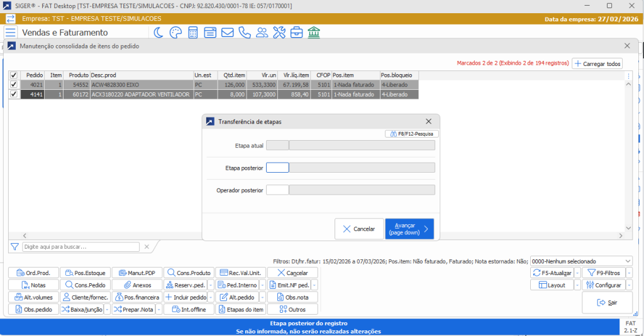Screen dimensions: 644x336
Task: Click the Sair exit button
Action: pyautogui.click(x=607, y=303)
